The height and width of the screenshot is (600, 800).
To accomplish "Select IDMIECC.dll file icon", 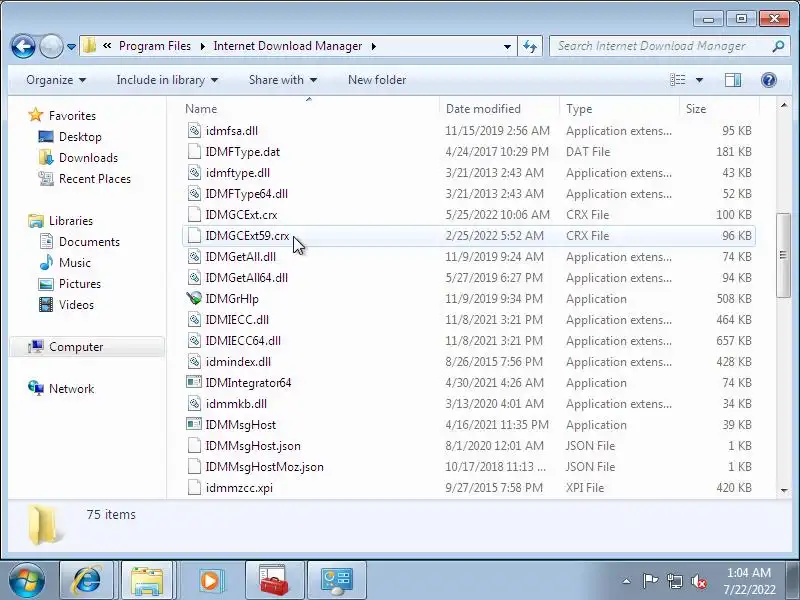I will 194,320.
